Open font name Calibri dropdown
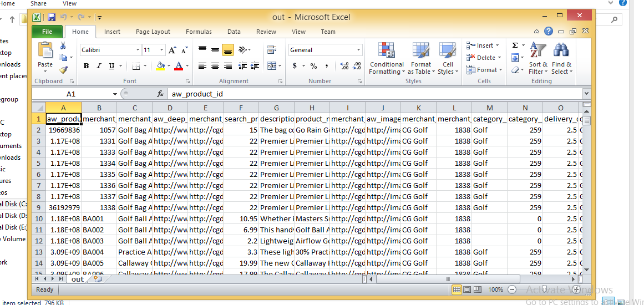644x305 pixels. click(x=138, y=50)
